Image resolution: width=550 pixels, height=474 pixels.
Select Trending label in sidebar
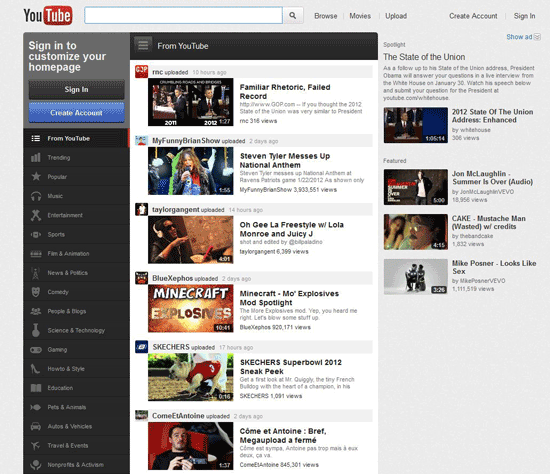coord(59,158)
